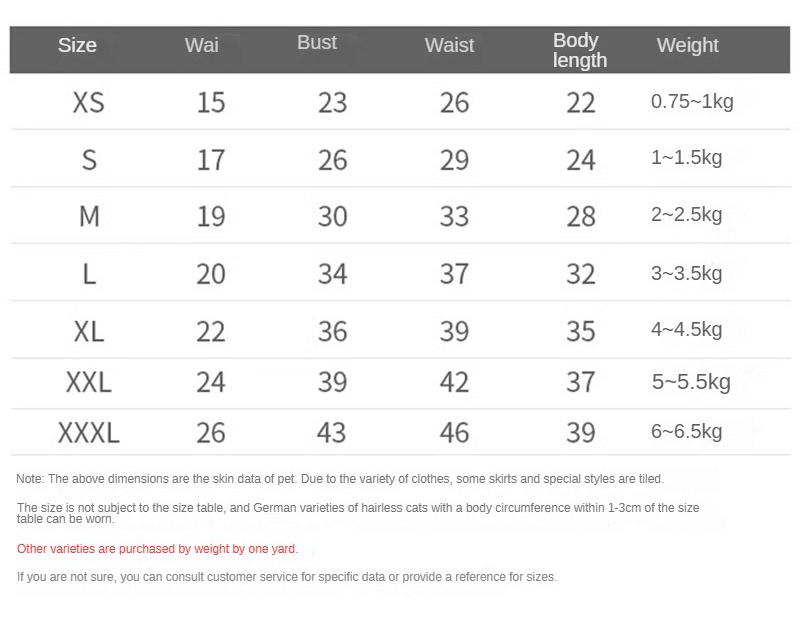800x622 pixels.
Task: Click the 'Wai' column header
Action: click(201, 45)
